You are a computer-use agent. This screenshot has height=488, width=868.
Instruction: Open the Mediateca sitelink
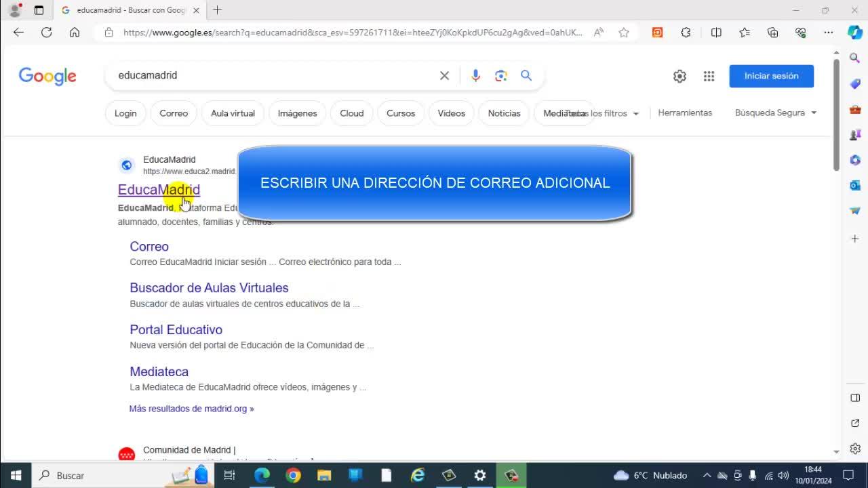pos(159,371)
